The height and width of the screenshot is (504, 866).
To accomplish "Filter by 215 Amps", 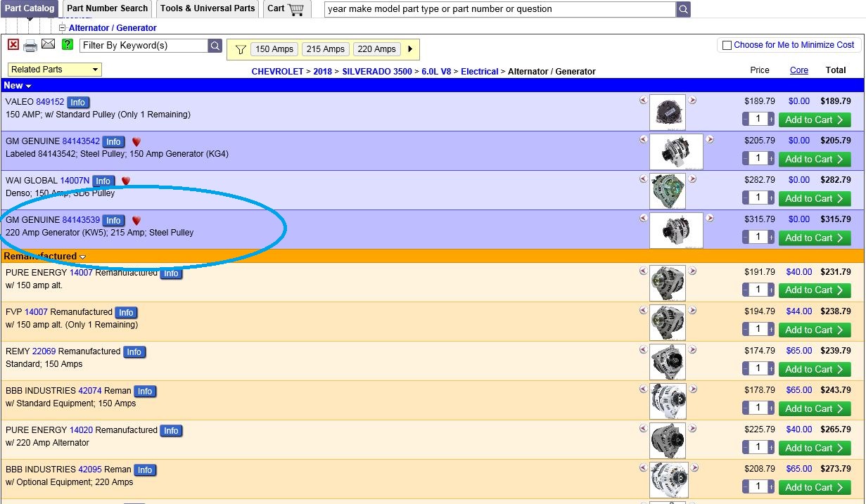I will click(x=326, y=49).
